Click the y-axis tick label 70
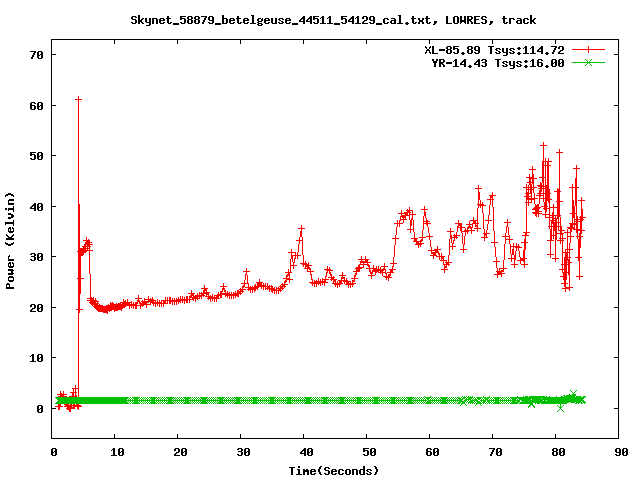 (36, 55)
